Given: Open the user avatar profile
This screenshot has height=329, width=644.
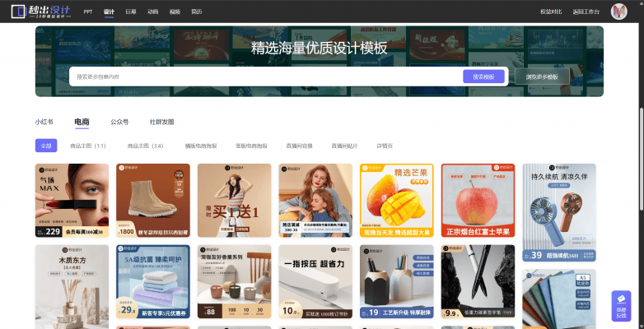Looking at the screenshot, I should click(x=618, y=12).
